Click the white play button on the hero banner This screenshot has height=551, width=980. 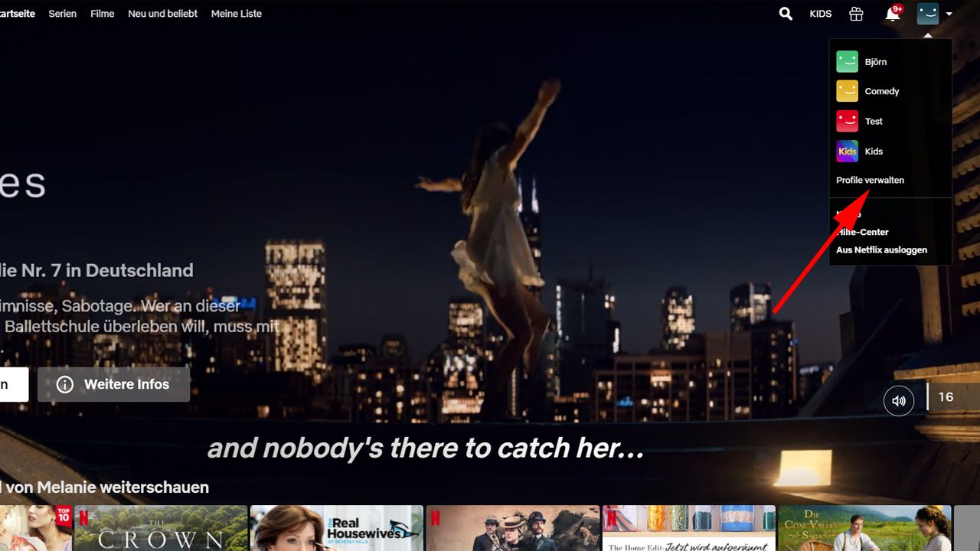coord(14,384)
